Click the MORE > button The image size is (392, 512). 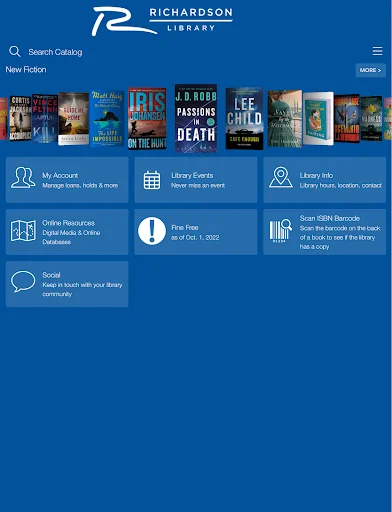[x=370, y=70]
